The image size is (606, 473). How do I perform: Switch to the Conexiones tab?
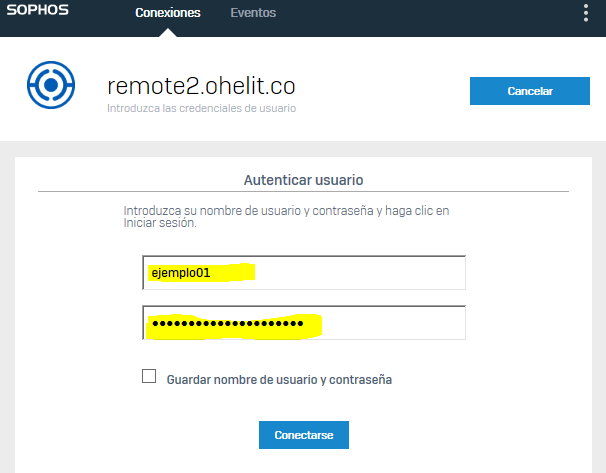167,13
